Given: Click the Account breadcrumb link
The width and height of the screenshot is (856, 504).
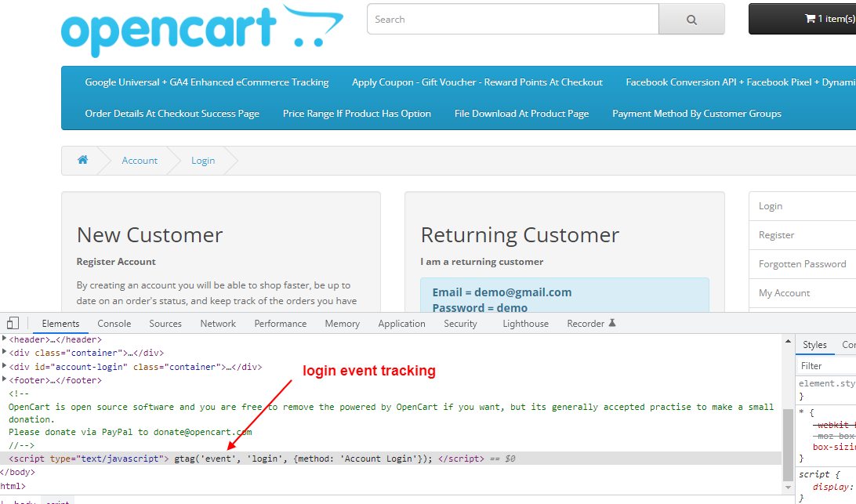Looking at the screenshot, I should (x=140, y=161).
